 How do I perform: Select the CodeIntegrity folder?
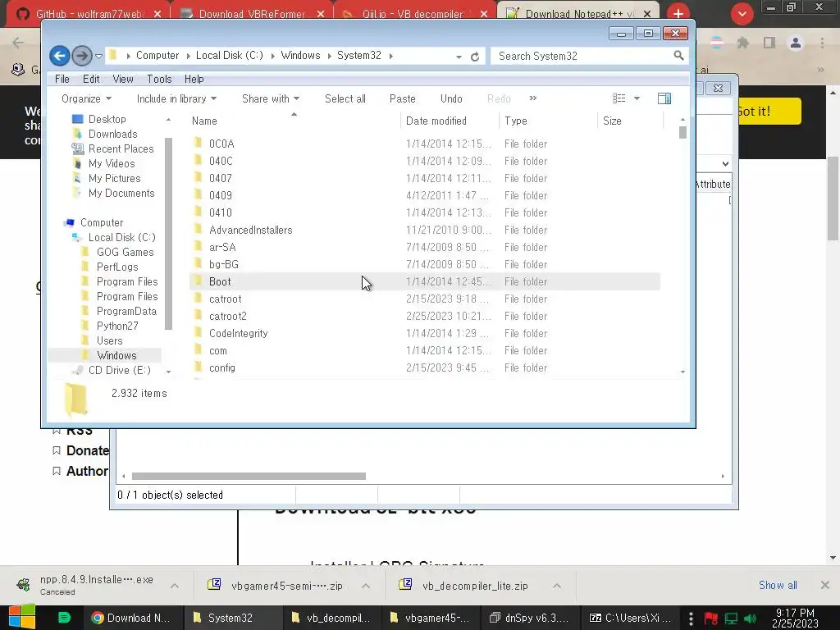tap(424, 333)
